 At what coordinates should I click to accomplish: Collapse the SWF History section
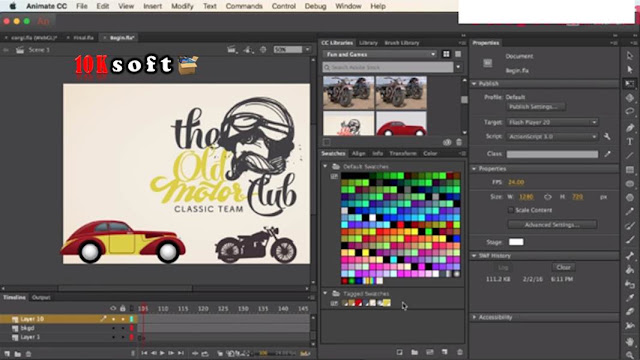[474, 256]
